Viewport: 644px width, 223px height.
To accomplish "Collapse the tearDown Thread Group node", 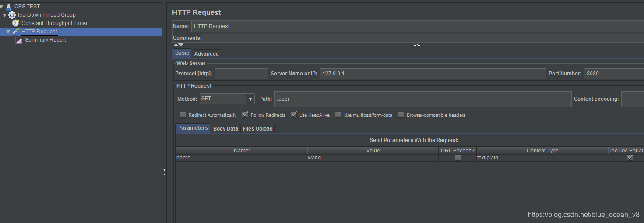I will (x=5, y=15).
